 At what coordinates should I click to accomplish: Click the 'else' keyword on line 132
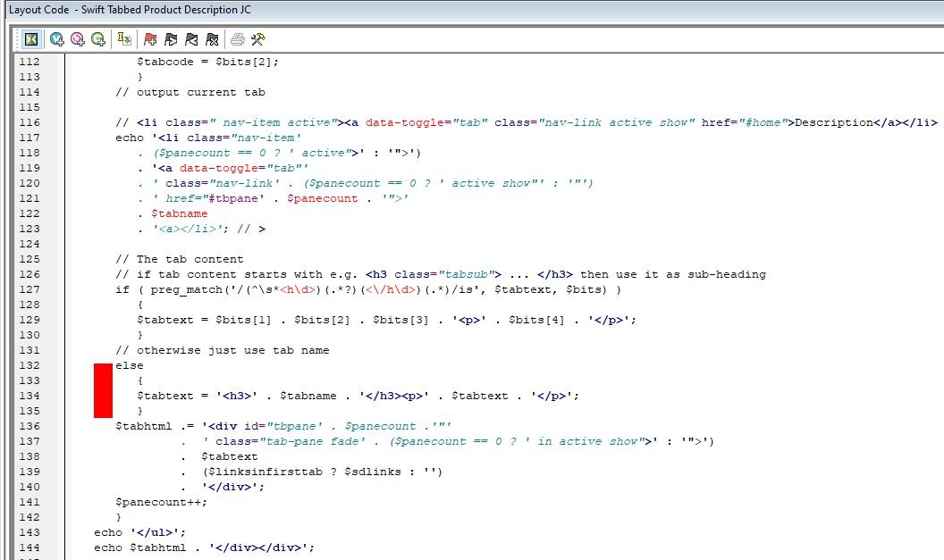coord(129,365)
